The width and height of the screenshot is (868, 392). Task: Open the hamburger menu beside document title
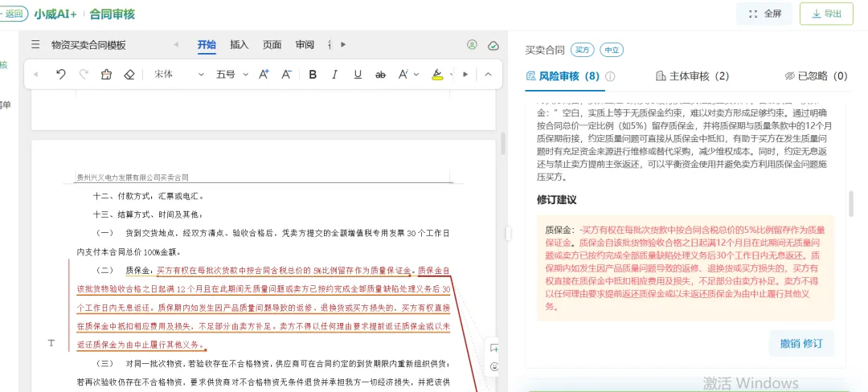pyautogui.click(x=35, y=45)
